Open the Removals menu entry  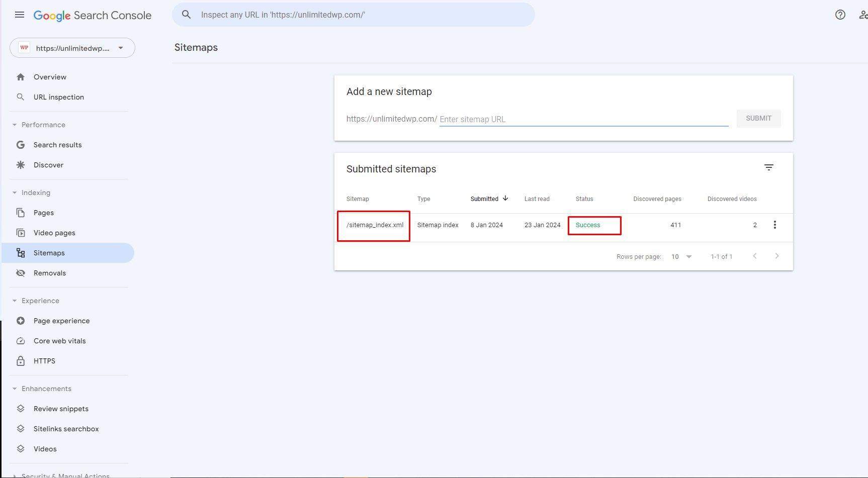pyautogui.click(x=68, y=273)
